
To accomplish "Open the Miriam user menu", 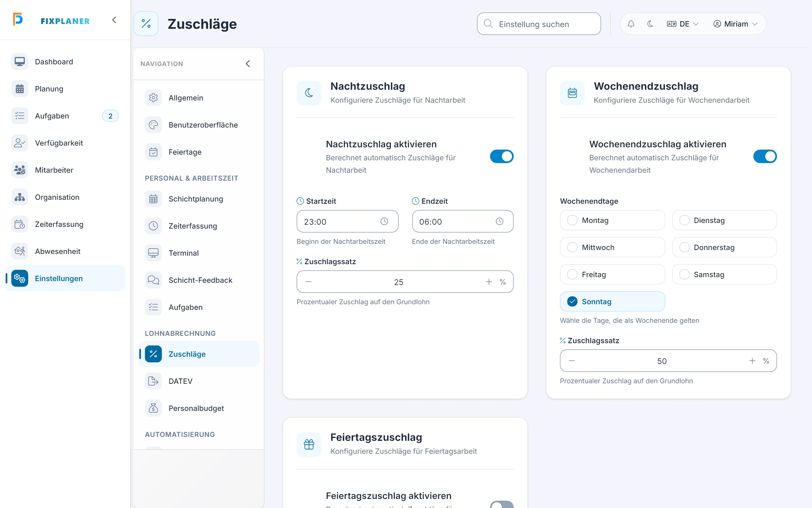I will tap(735, 24).
